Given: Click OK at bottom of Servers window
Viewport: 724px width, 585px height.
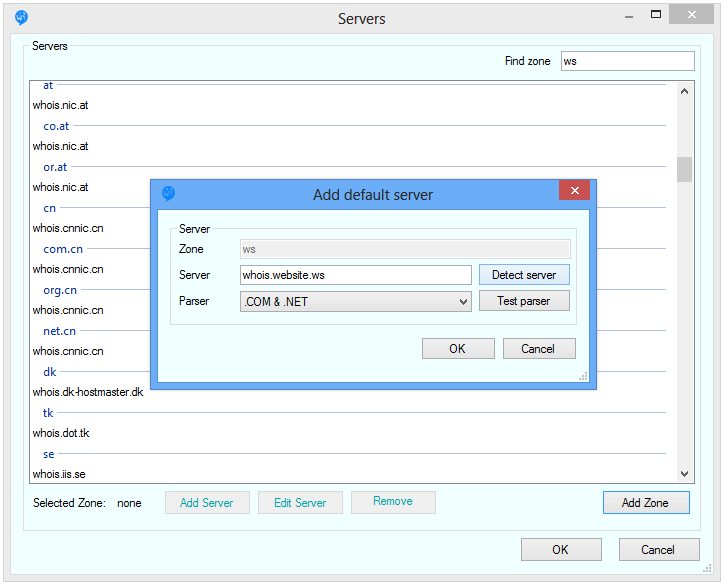Looking at the screenshot, I should pos(561,549).
